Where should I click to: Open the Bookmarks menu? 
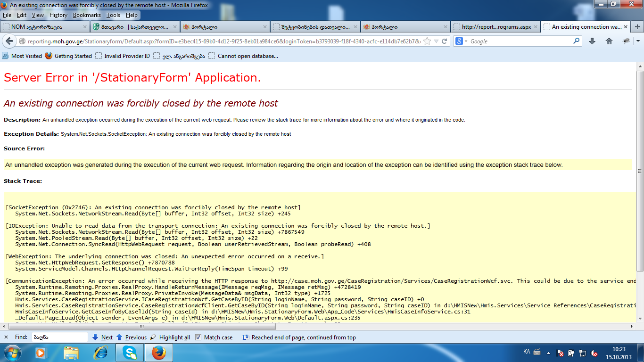(x=87, y=15)
